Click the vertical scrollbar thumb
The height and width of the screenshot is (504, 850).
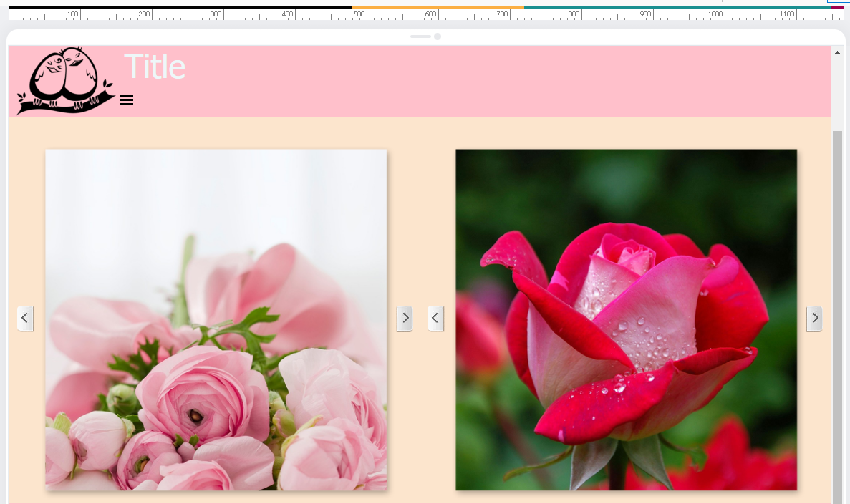click(x=837, y=315)
